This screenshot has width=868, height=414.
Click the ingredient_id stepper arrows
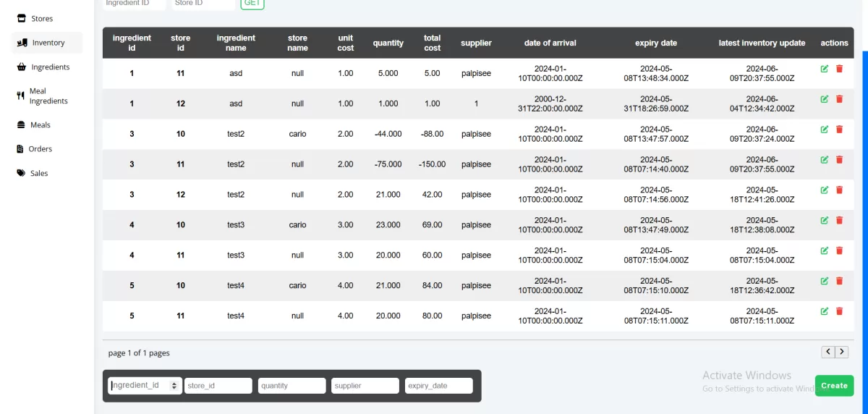pyautogui.click(x=174, y=386)
